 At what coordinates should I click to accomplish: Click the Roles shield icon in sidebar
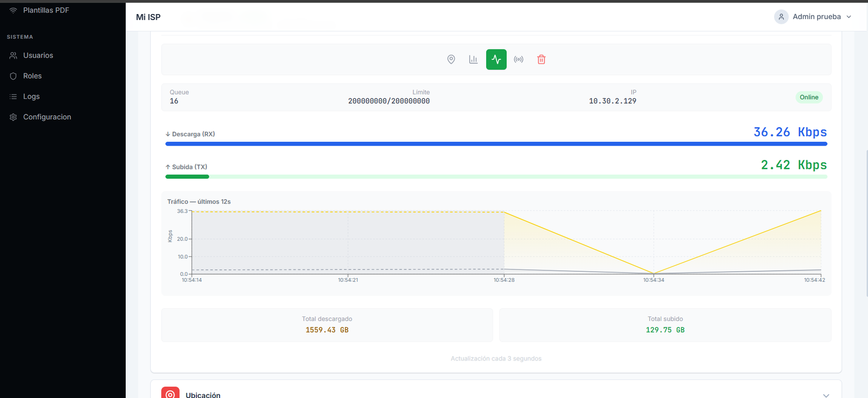[14, 76]
